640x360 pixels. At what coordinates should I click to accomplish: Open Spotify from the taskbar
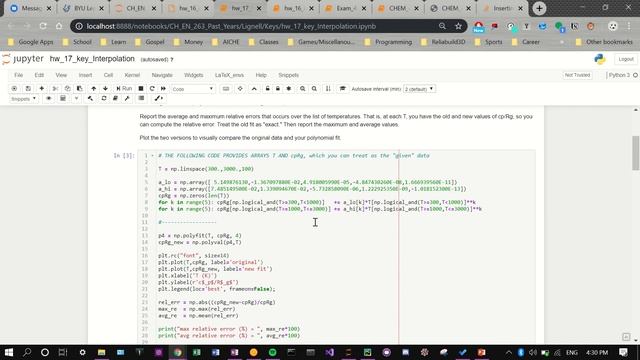(272, 352)
